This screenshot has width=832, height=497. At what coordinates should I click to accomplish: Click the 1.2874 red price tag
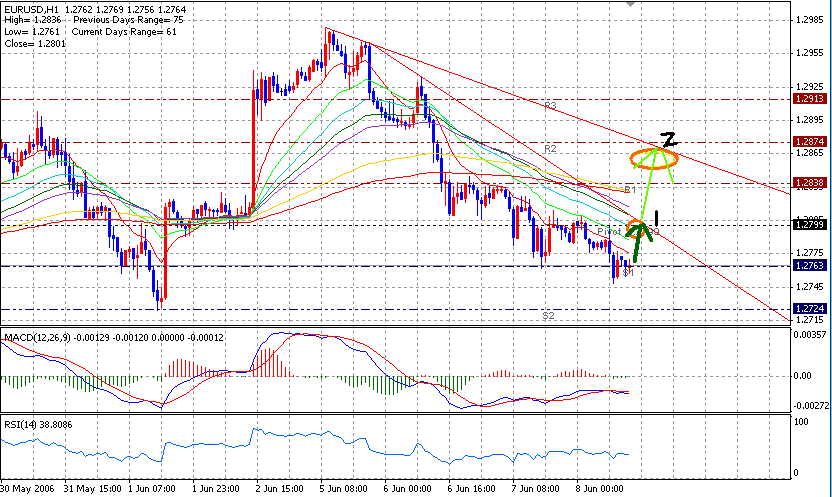click(x=810, y=141)
